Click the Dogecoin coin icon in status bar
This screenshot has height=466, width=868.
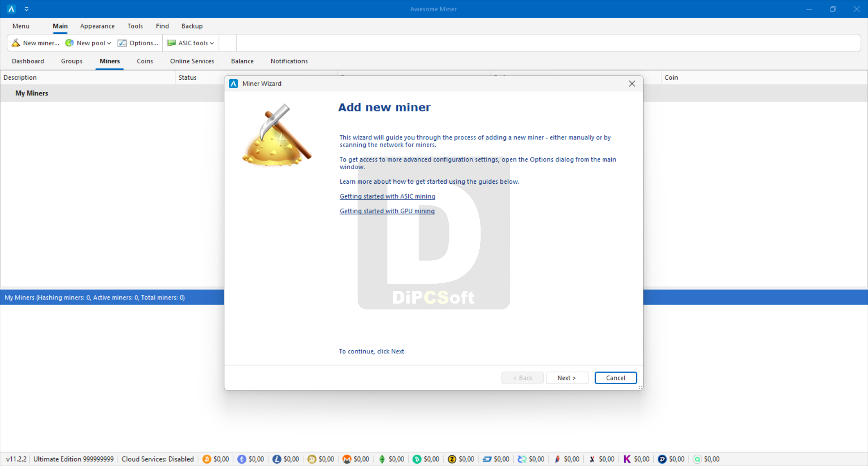tap(312, 459)
